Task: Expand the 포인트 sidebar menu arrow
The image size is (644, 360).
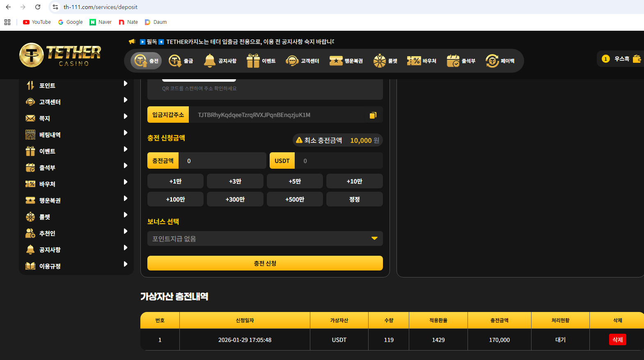Action: (x=126, y=84)
